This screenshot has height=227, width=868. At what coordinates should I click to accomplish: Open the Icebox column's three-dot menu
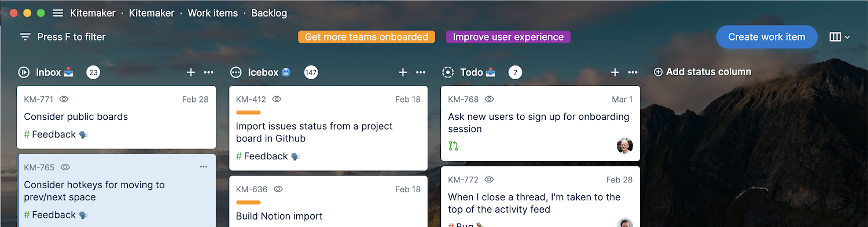421,72
